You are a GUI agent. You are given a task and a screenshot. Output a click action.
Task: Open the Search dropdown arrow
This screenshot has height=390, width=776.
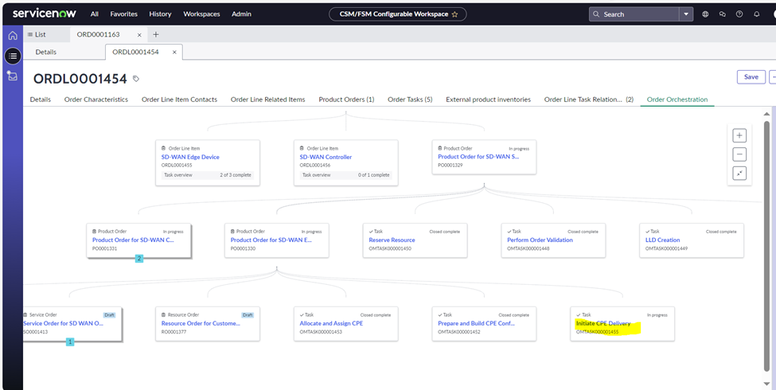click(x=686, y=14)
